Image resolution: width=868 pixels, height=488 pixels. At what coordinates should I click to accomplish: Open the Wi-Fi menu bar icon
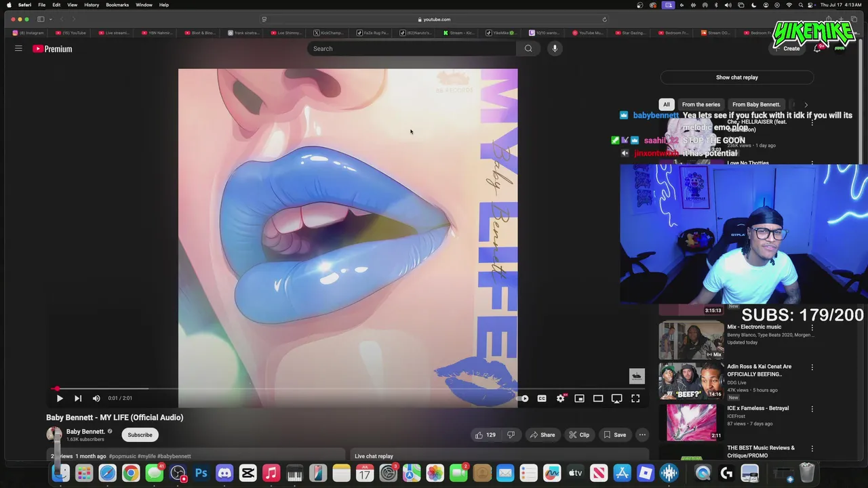(x=789, y=5)
